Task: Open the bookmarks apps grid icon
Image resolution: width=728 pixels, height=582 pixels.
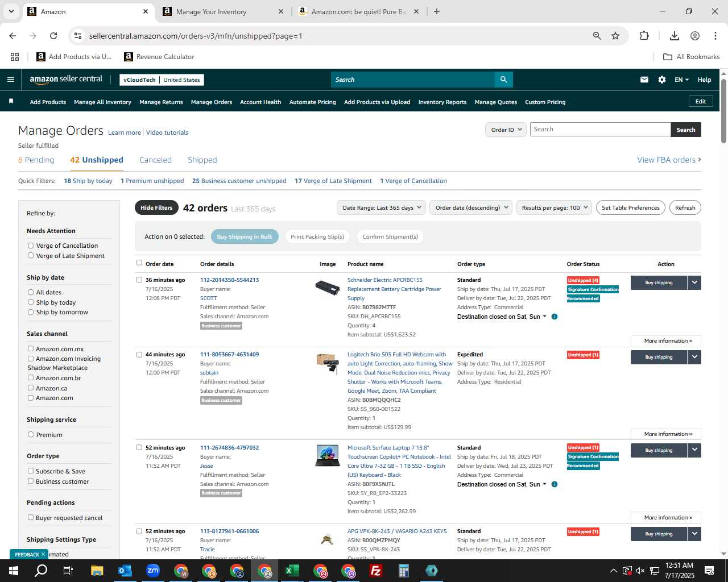Action: [15, 57]
